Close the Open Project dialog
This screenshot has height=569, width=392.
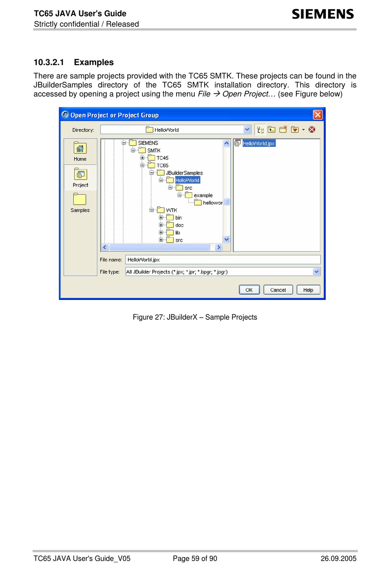tap(317, 115)
